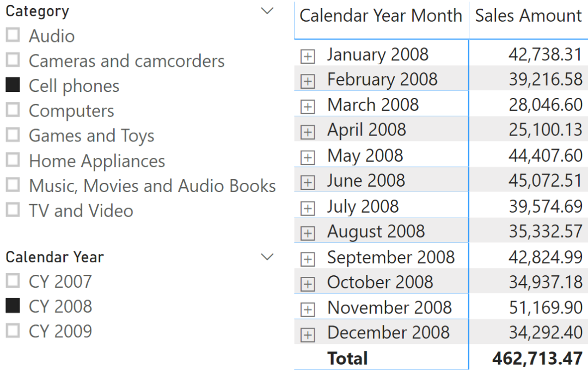Open the Calendar Year slicer chevron
588x370 pixels.
point(267,257)
